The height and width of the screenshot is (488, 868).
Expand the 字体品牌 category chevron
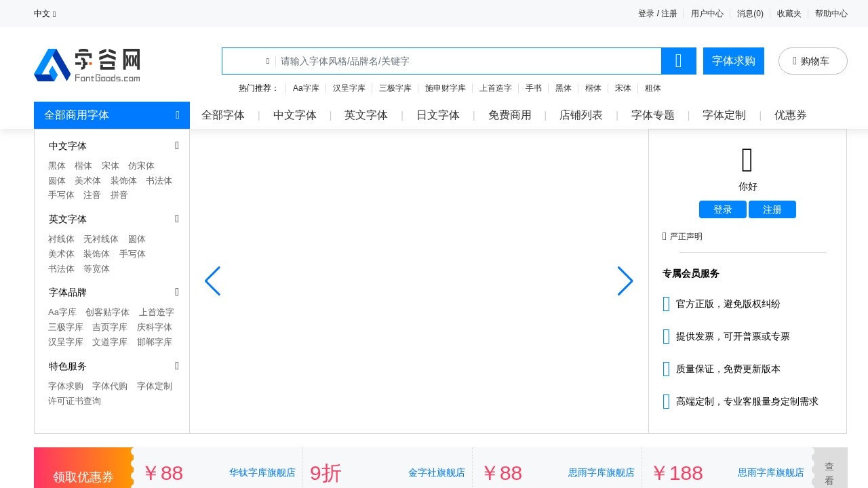click(x=176, y=292)
